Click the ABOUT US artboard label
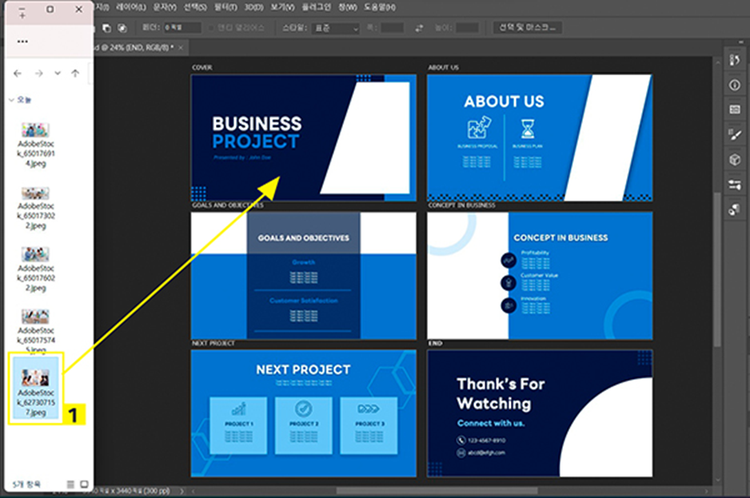 coord(443,67)
